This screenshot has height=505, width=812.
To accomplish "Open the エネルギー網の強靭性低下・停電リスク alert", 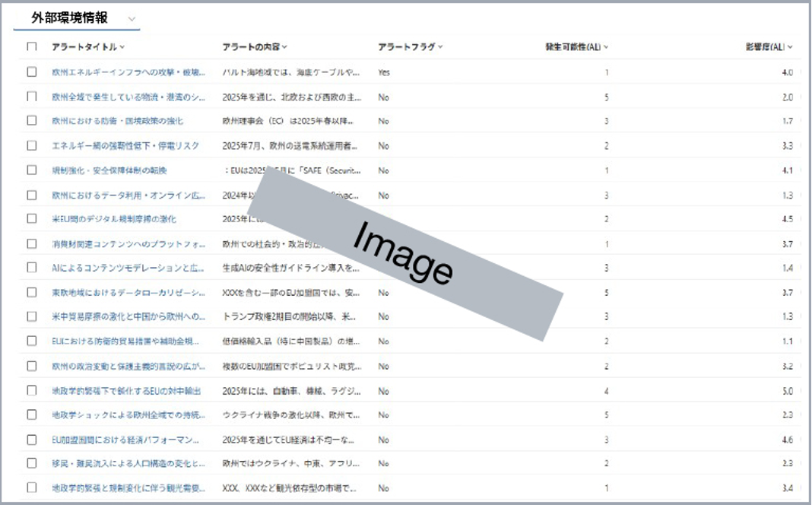I will 125,146.
